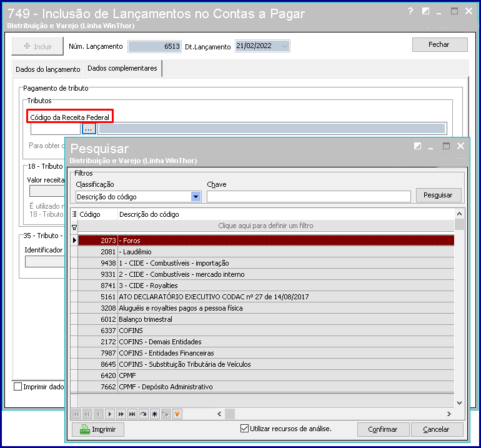481x448 pixels.
Task: Open the Classificação dropdown
Action: pyautogui.click(x=196, y=196)
